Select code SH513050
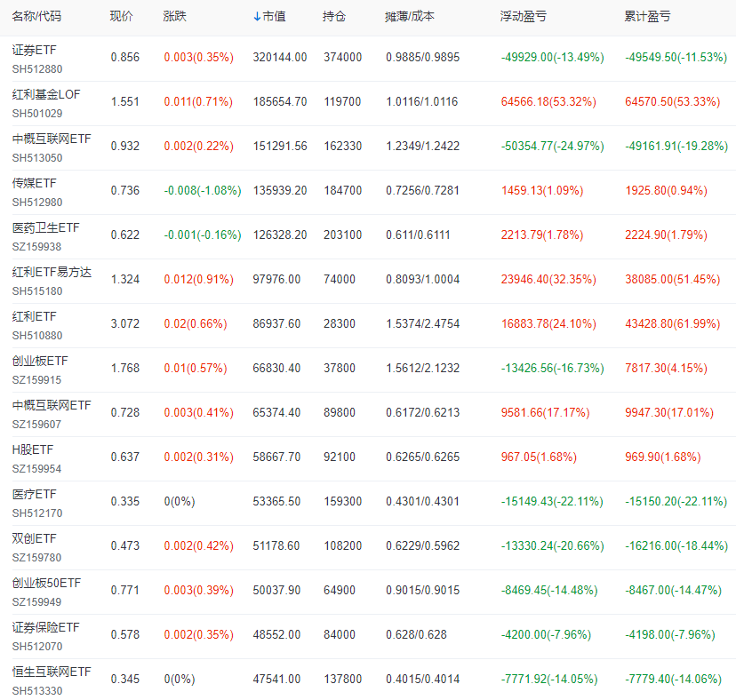 pos(37,158)
